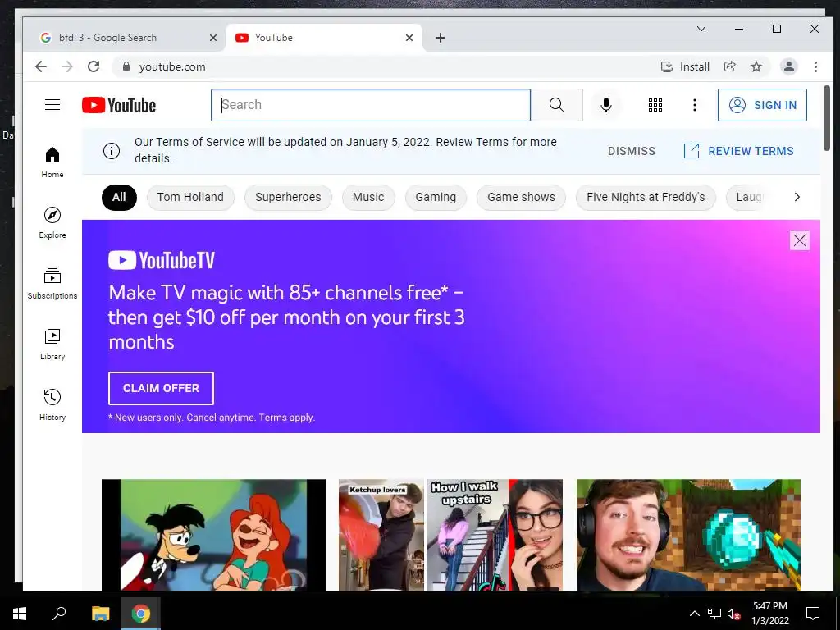The width and height of the screenshot is (840, 630).
Task: Select the All category chip
Action: [x=119, y=197]
